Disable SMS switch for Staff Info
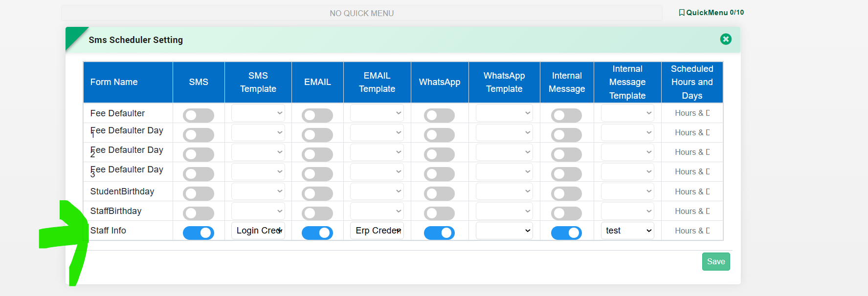 199,233
